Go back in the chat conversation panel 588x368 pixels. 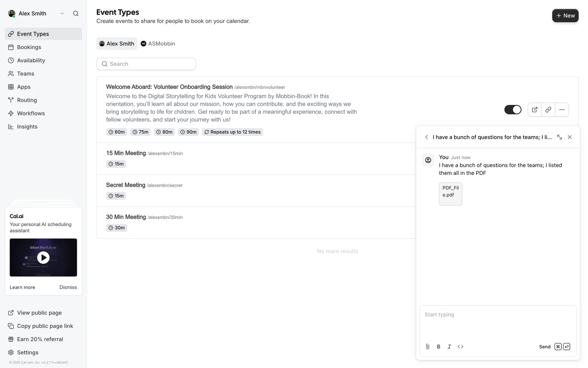tap(427, 137)
